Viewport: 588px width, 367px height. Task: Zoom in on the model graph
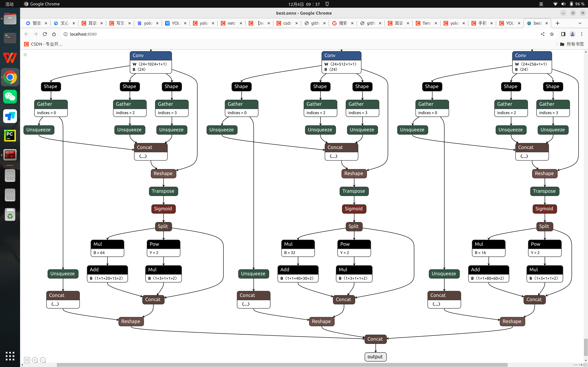click(35, 360)
